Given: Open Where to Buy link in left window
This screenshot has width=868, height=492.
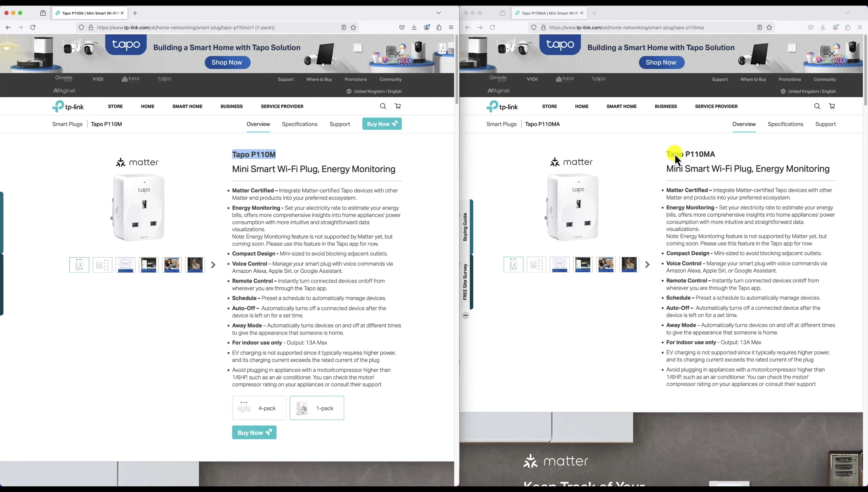Looking at the screenshot, I should [319, 79].
